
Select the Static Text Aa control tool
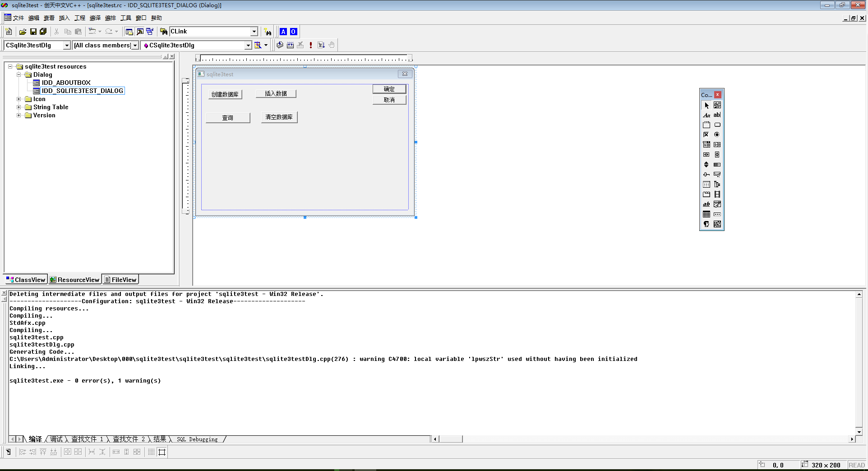[706, 115]
